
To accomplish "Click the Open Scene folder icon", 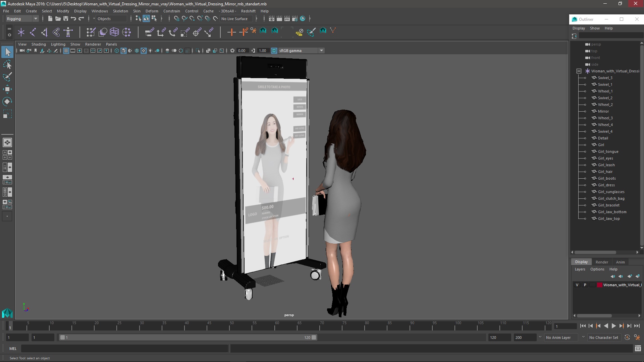I will point(58,19).
